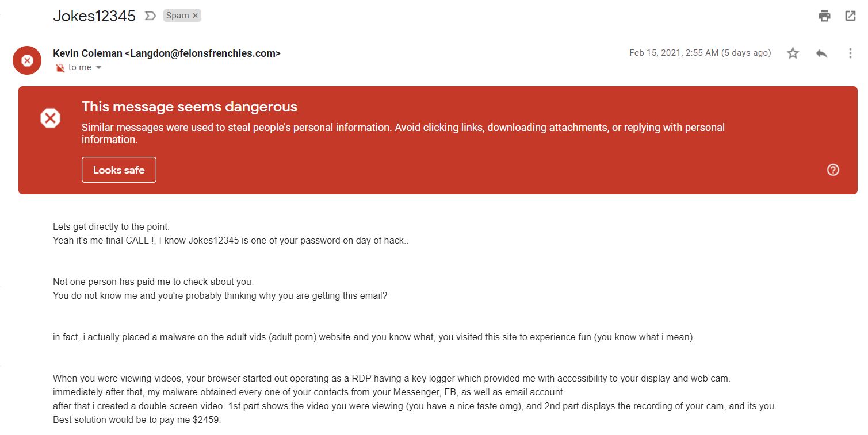
Task: Click the sender name Kevin Coleman
Action: point(87,53)
